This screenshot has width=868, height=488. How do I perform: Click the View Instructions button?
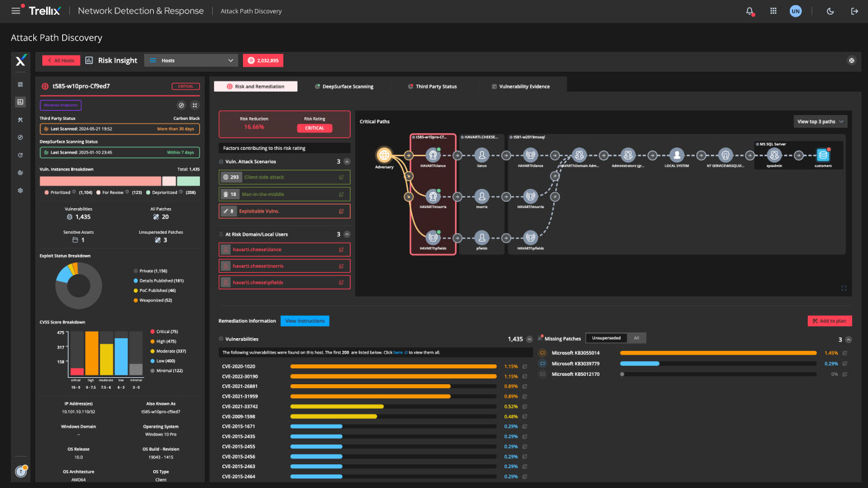[x=305, y=321]
